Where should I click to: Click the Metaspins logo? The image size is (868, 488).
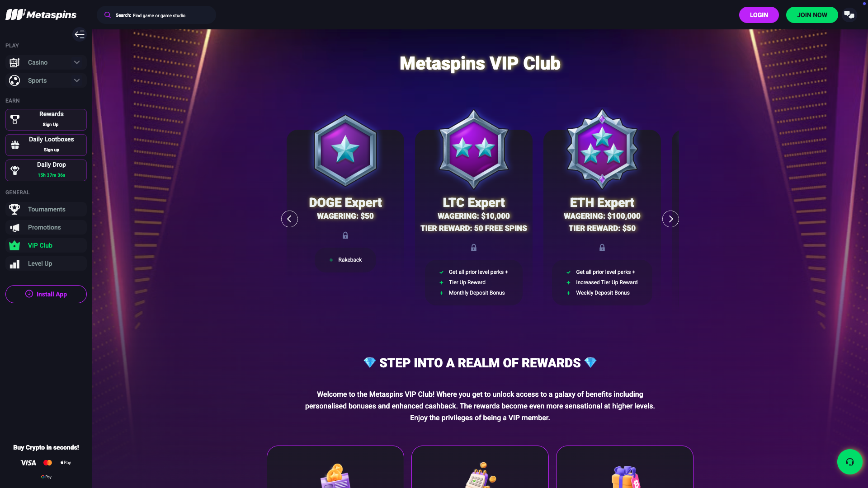coord(41,14)
